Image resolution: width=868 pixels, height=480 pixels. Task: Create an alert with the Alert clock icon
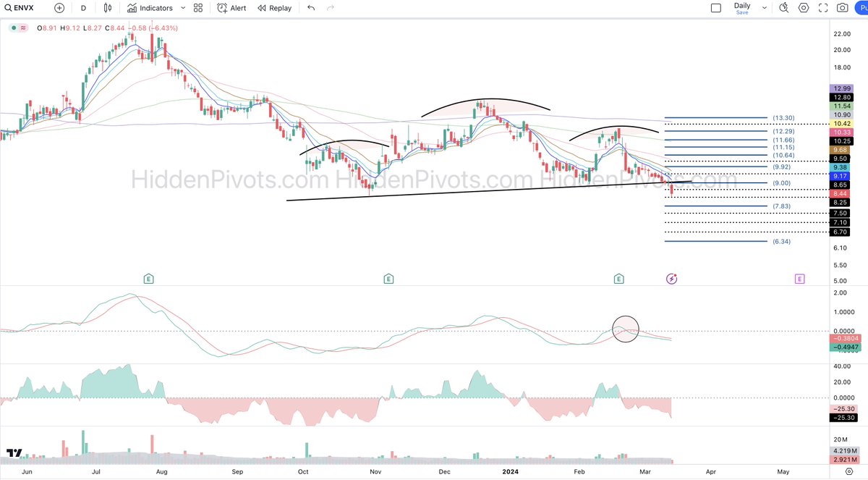coord(230,8)
